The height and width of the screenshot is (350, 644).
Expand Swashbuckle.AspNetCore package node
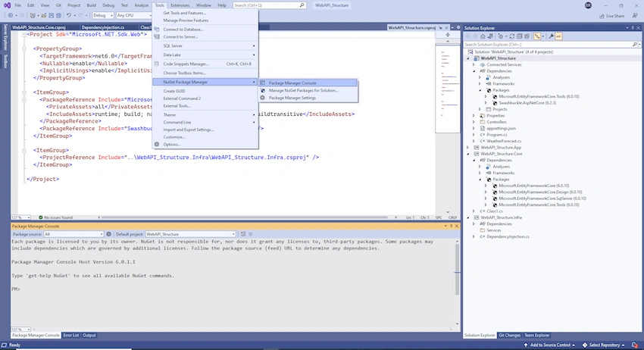(x=486, y=103)
